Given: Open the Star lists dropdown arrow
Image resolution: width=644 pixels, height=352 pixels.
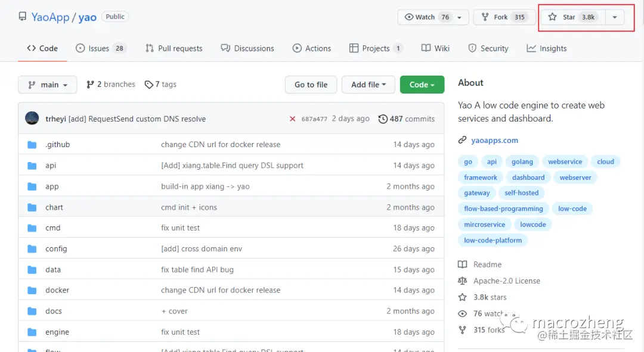Looking at the screenshot, I should [x=615, y=17].
